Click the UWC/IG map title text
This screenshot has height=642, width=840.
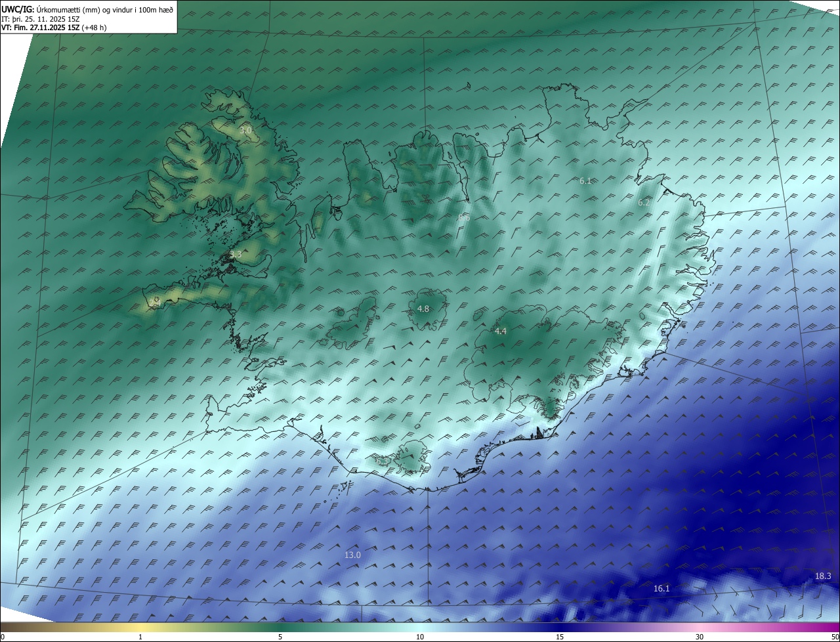(87, 9)
